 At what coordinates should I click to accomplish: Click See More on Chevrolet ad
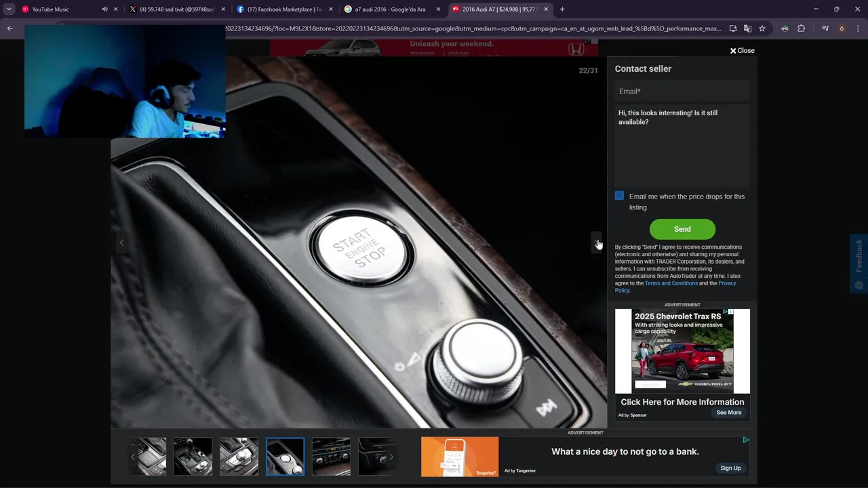[729, 413]
